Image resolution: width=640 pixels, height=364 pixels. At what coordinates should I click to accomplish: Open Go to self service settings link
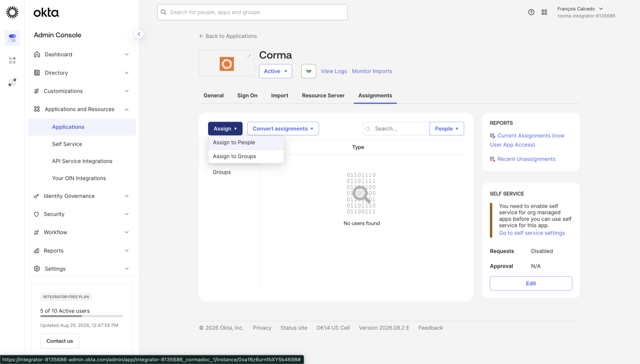[532, 233]
